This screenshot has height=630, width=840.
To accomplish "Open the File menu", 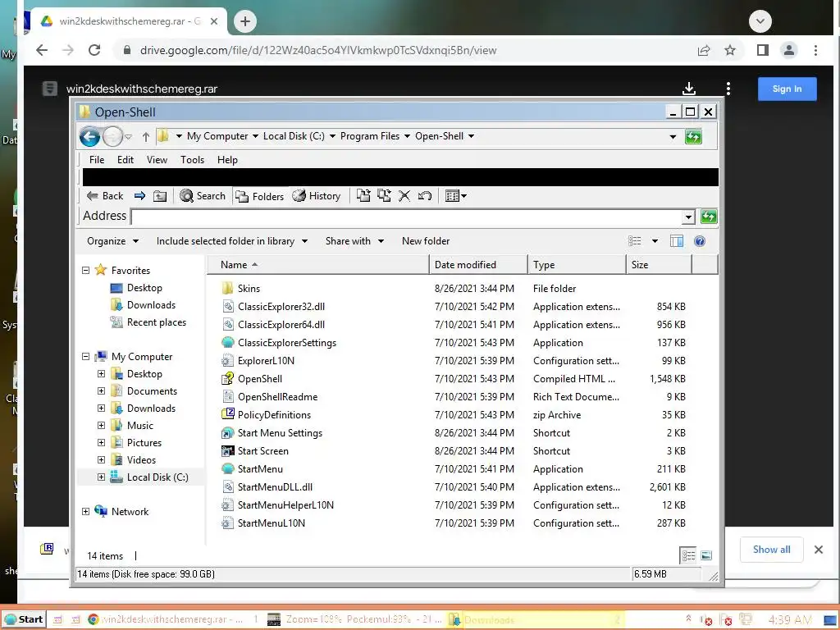I will tap(97, 160).
